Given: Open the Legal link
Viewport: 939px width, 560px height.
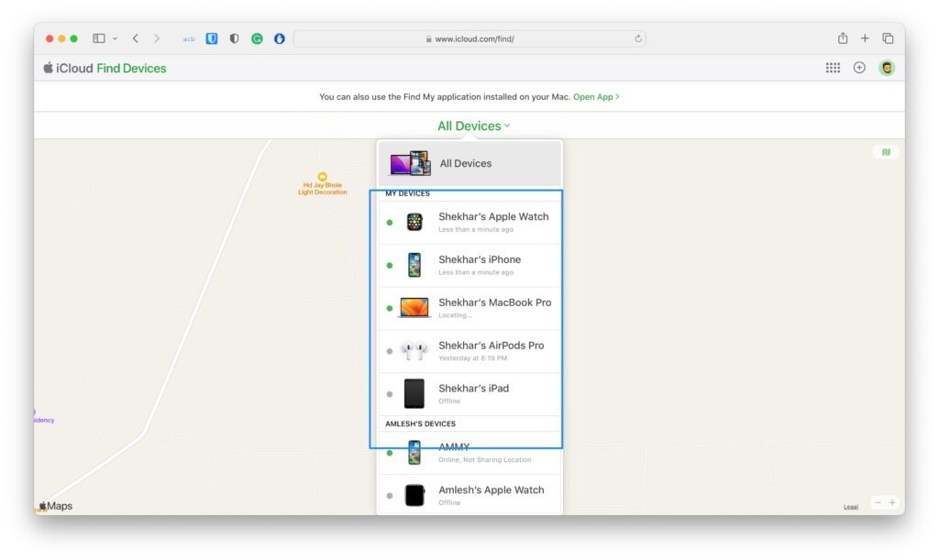Looking at the screenshot, I should (850, 507).
